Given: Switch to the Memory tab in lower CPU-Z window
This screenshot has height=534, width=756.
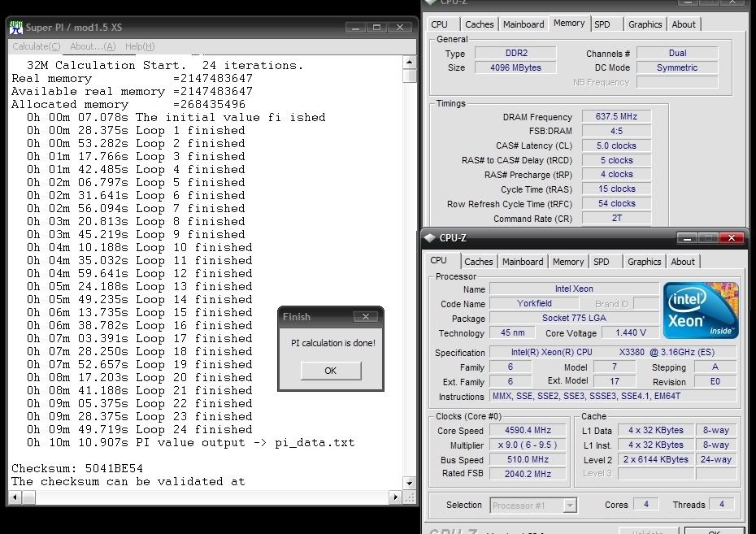Looking at the screenshot, I should click(x=568, y=262).
